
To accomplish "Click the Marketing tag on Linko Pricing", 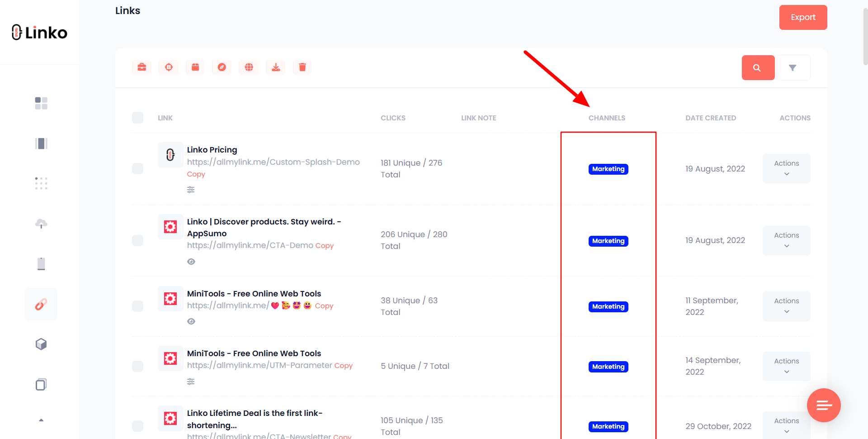I will [x=608, y=169].
